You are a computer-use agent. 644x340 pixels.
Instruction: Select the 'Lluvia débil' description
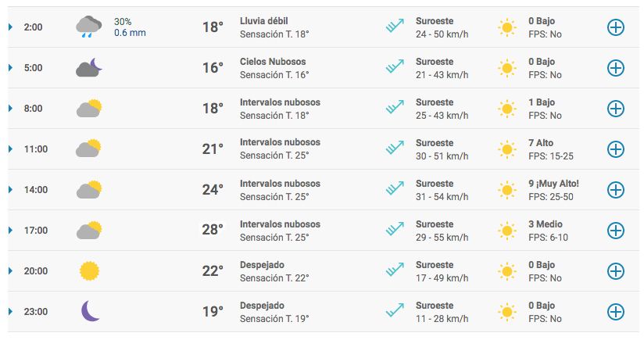pos(263,21)
